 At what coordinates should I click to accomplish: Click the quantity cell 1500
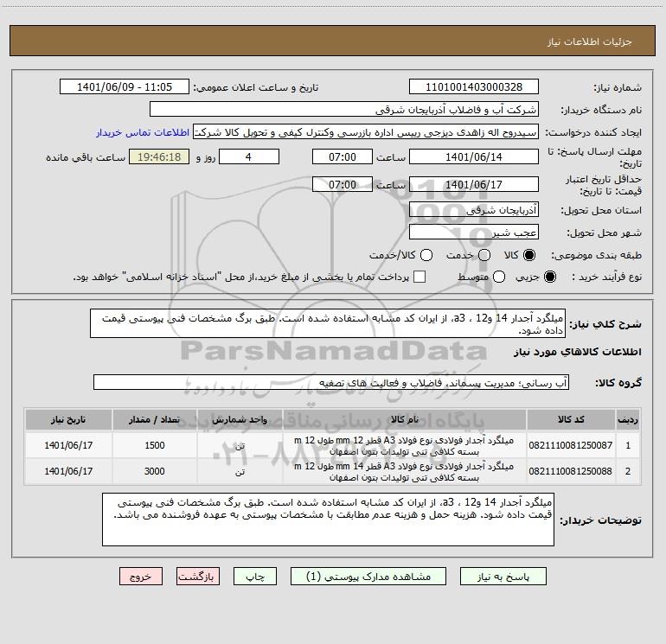pos(155,445)
